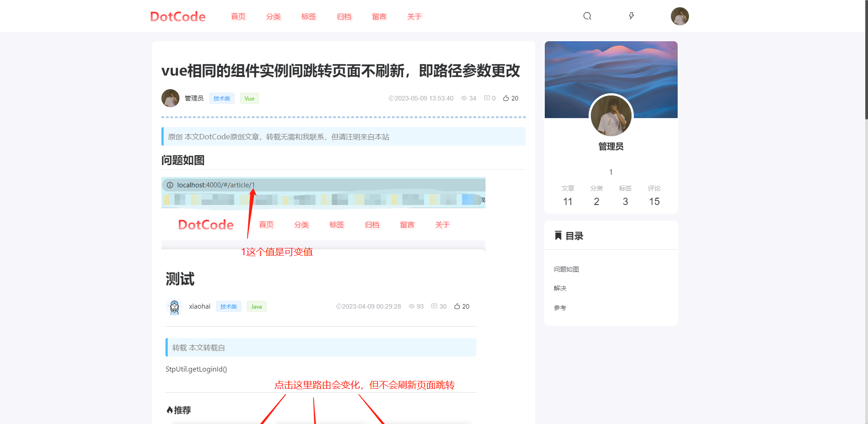Select the green Vue tag
The width and height of the screenshot is (868, 424).
tap(249, 99)
